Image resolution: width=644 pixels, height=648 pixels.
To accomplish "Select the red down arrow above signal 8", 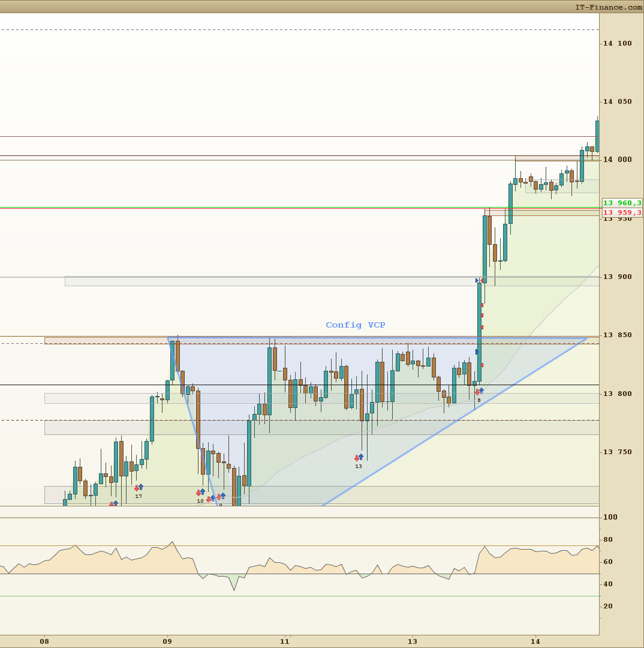I will point(477,392).
